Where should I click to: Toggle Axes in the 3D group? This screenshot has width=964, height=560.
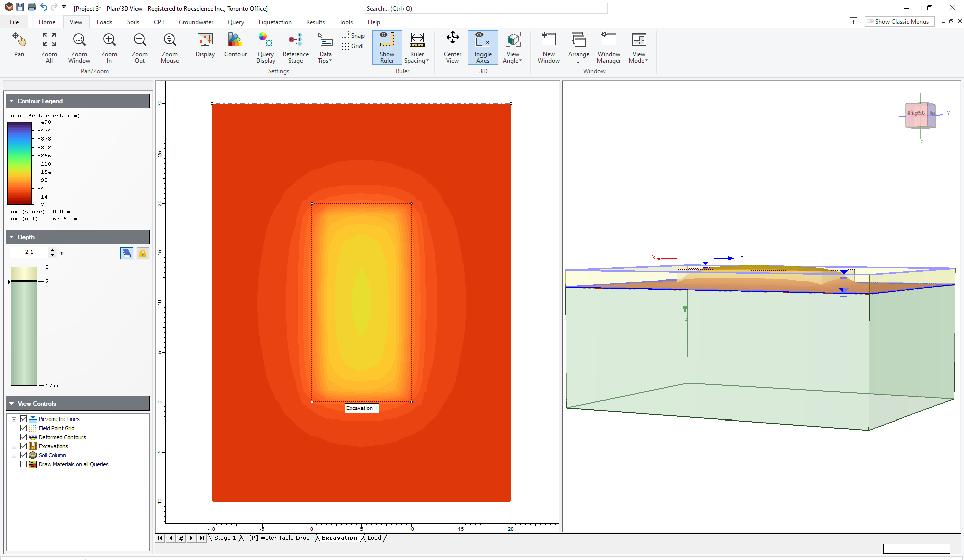click(482, 47)
